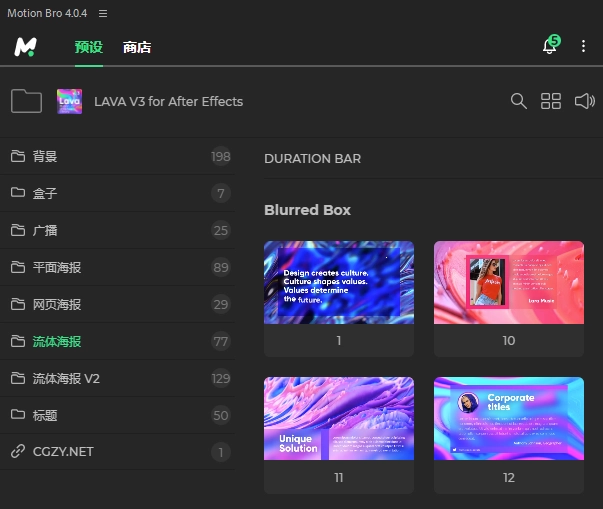Click preset label 10
The height and width of the screenshot is (509, 603).
click(x=509, y=341)
